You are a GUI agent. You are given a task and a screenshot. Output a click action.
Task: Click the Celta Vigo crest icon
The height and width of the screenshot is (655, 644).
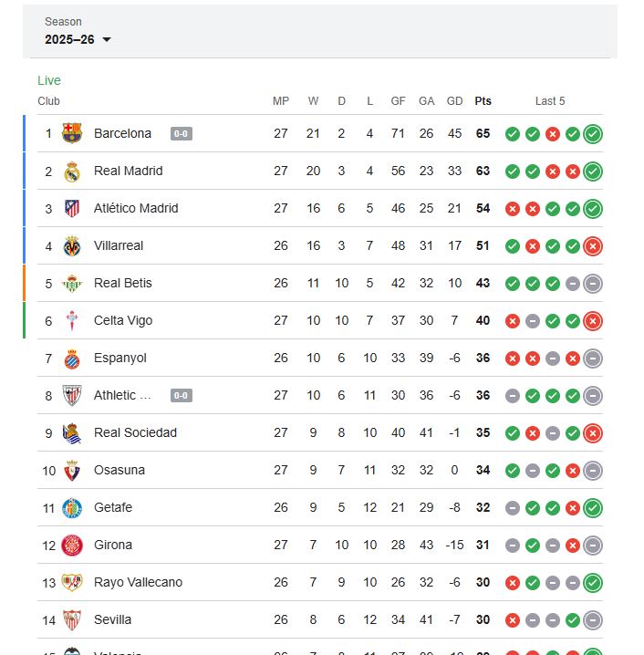72,320
